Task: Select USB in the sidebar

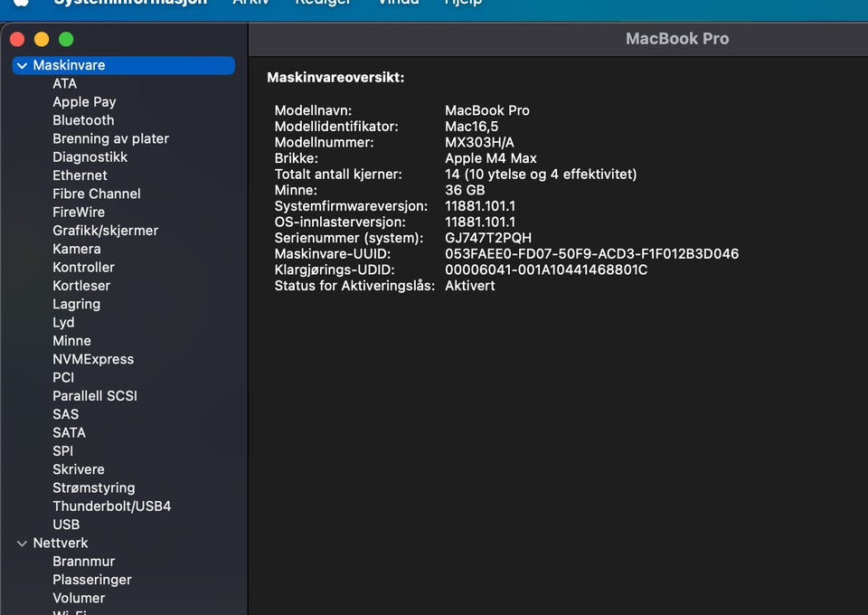Action: tap(66, 525)
